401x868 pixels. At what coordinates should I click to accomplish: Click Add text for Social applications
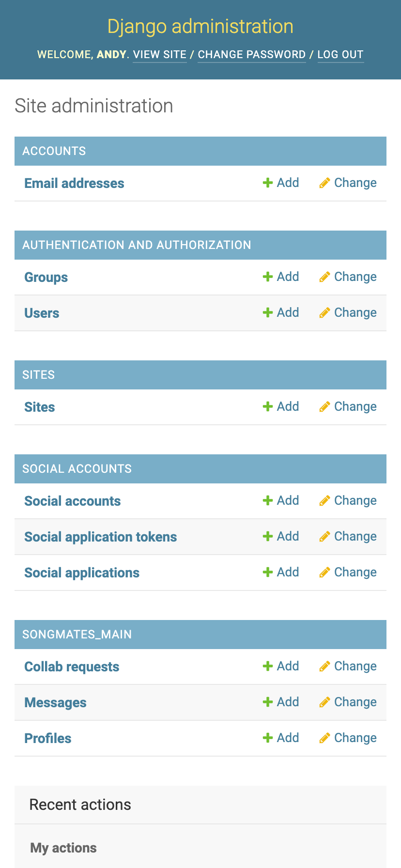(288, 572)
